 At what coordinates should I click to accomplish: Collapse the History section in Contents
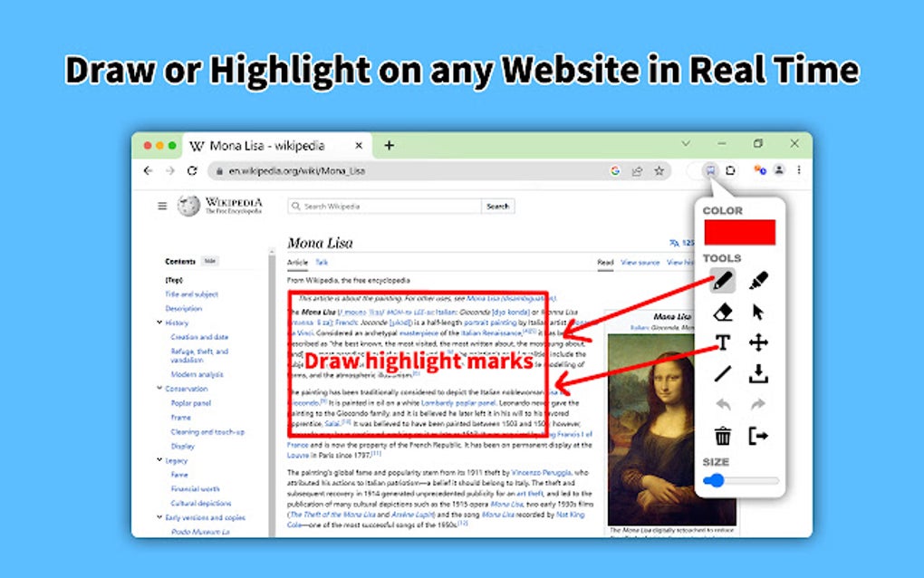[159, 323]
